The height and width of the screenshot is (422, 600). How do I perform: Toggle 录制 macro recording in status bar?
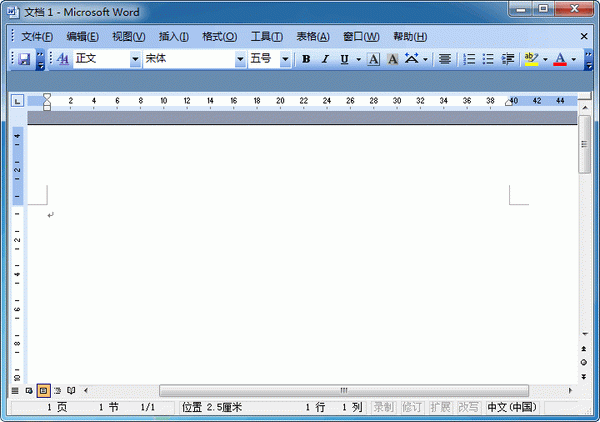[x=383, y=407]
